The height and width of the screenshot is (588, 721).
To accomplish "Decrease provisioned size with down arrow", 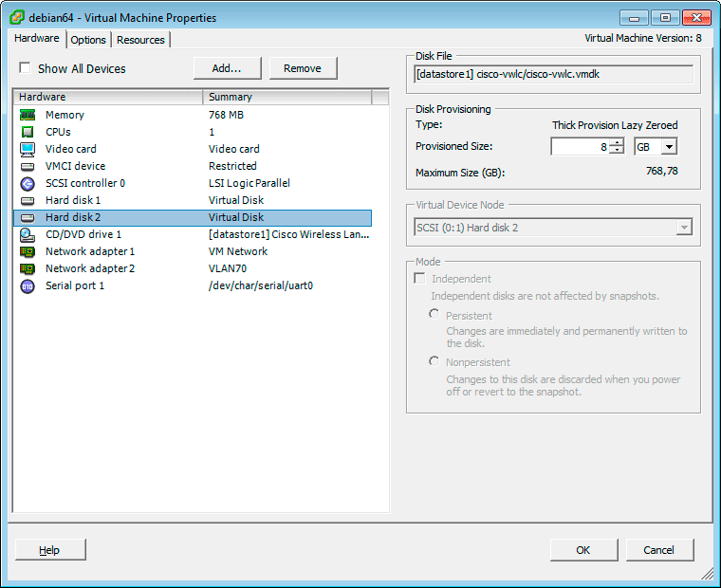I will 617,151.
